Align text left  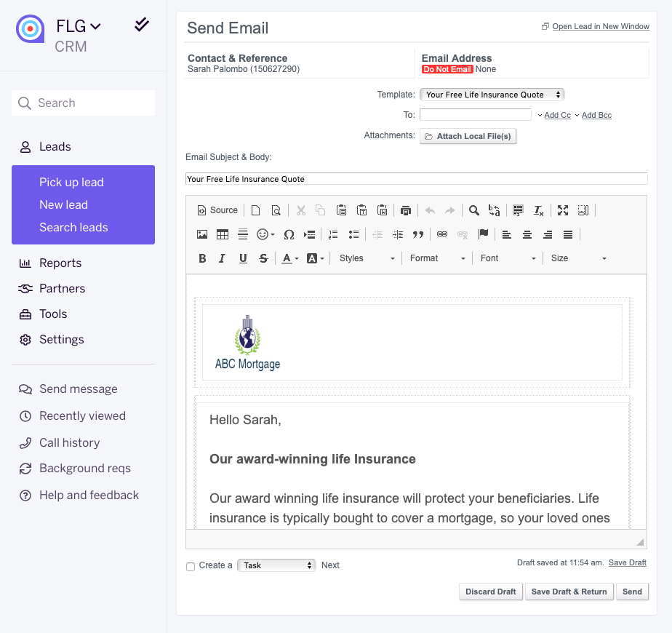tap(507, 234)
